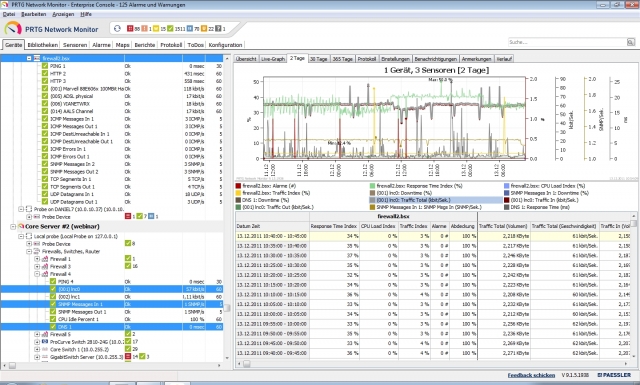
Task: Expand the GigabitSwitch Server node
Action: (37, 357)
